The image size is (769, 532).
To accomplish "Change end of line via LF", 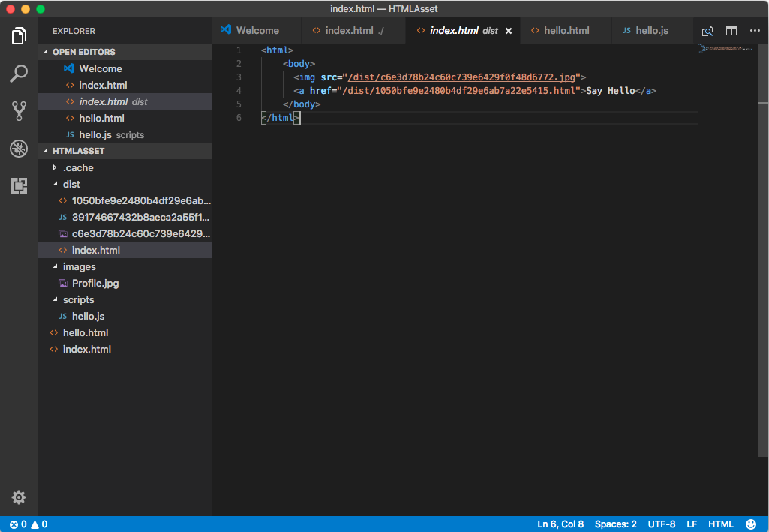I will (692, 524).
